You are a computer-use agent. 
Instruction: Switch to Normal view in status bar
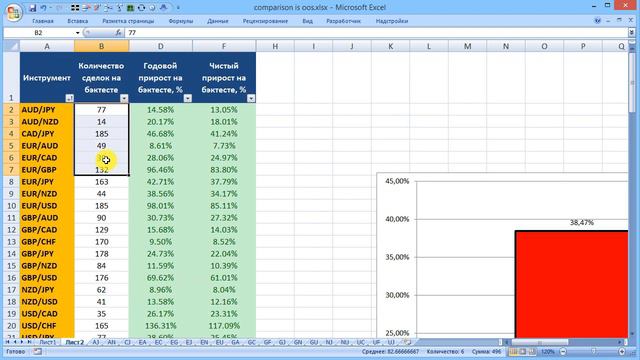(513, 351)
